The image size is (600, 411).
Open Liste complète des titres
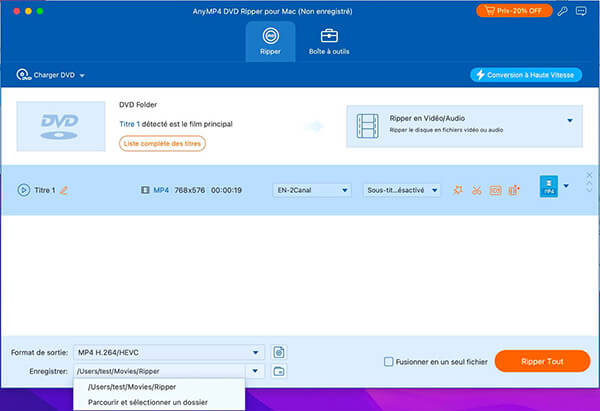coord(162,144)
